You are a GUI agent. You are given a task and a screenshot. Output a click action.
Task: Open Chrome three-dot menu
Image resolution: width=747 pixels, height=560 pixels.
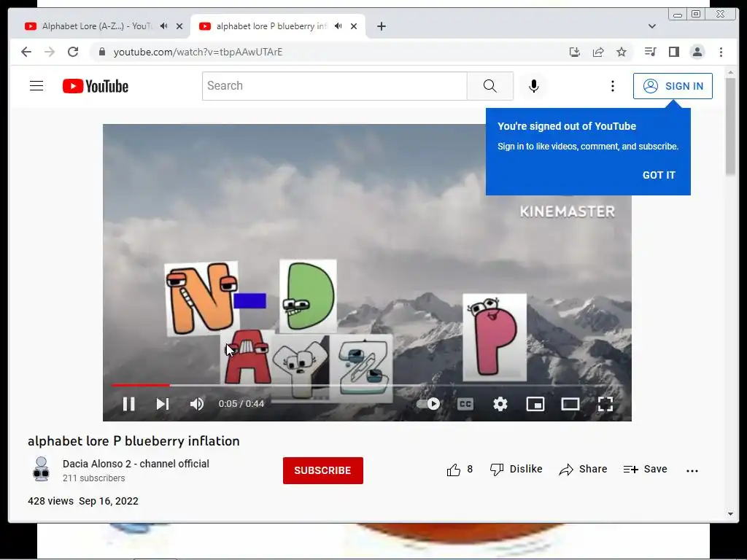(x=721, y=52)
